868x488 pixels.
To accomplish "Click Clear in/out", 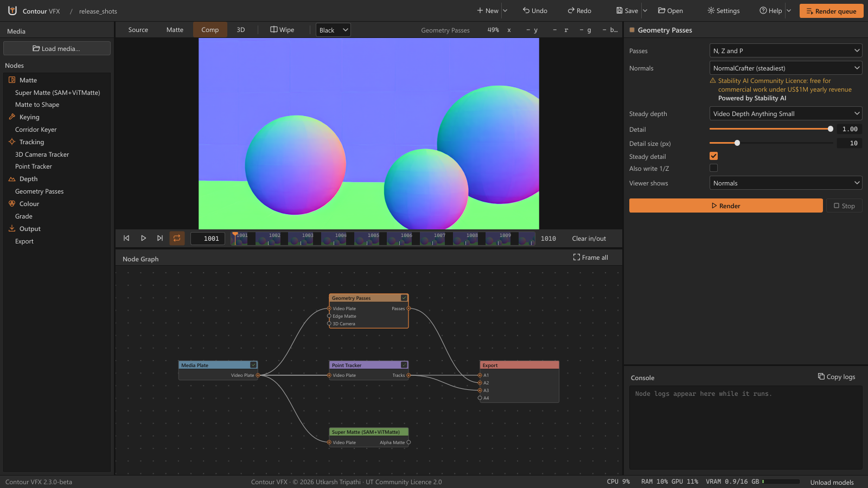I will pos(589,238).
